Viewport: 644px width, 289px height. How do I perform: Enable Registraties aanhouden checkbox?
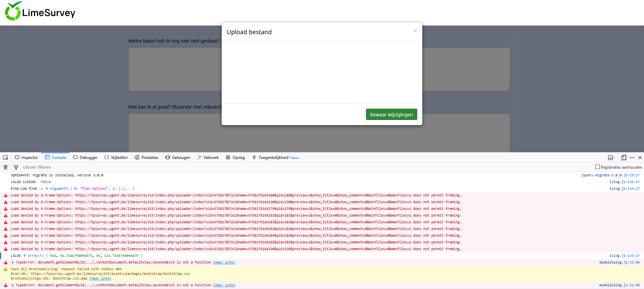click(597, 167)
